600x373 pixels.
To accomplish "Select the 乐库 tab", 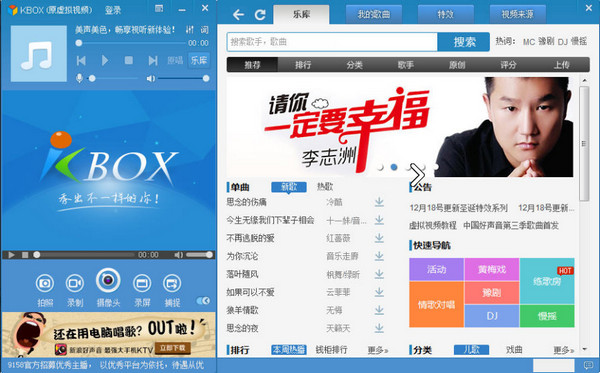I will pos(301,15).
